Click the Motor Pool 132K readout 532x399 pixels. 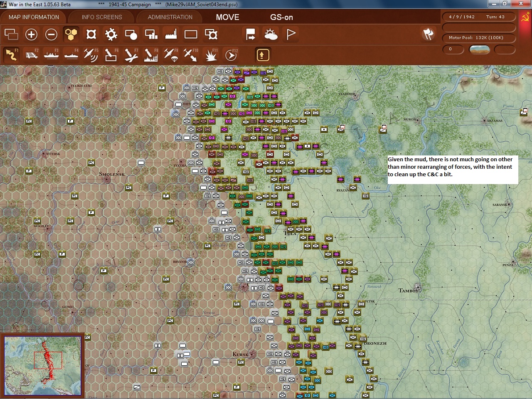(x=479, y=38)
